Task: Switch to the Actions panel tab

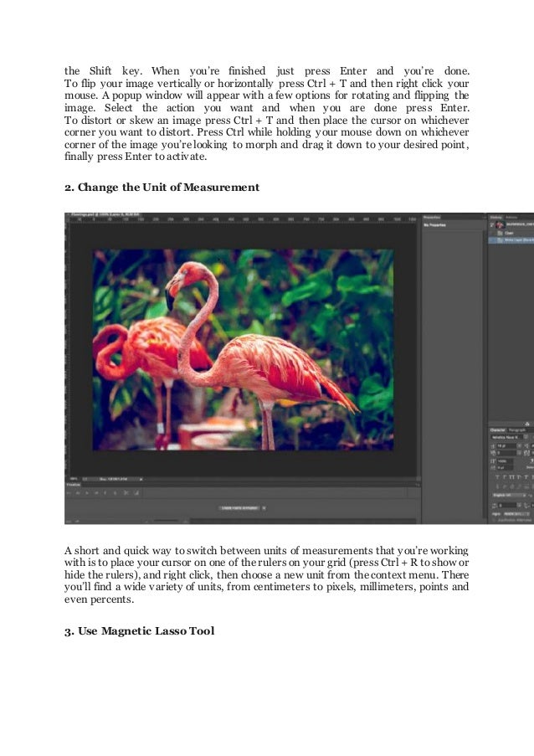Action: (x=511, y=218)
